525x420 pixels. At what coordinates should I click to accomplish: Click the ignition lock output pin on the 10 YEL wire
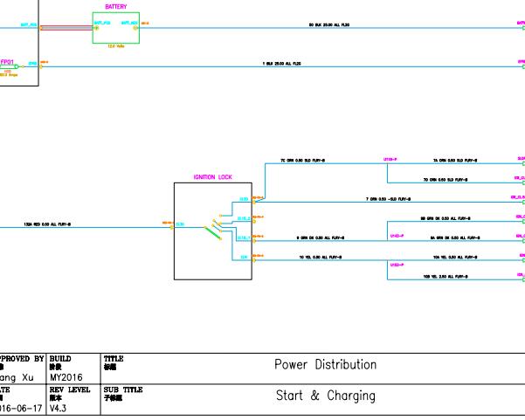(254, 260)
